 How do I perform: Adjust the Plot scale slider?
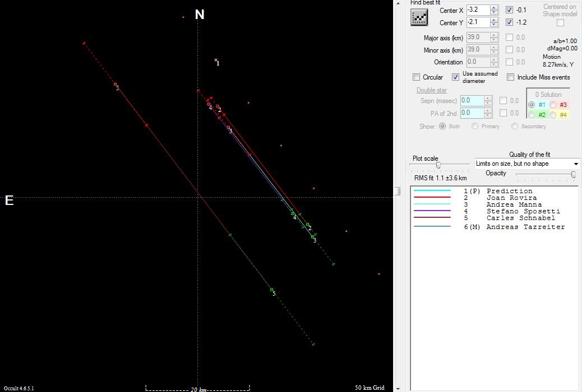click(438, 165)
